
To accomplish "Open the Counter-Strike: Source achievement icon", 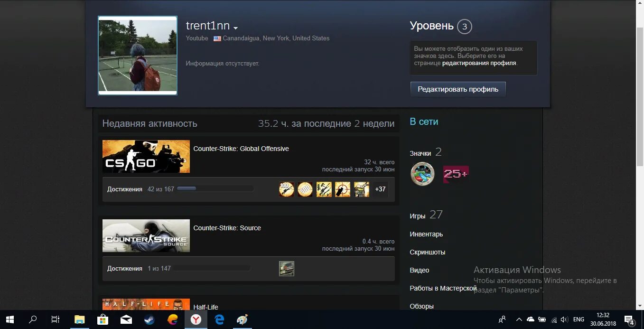I will pos(287,269).
